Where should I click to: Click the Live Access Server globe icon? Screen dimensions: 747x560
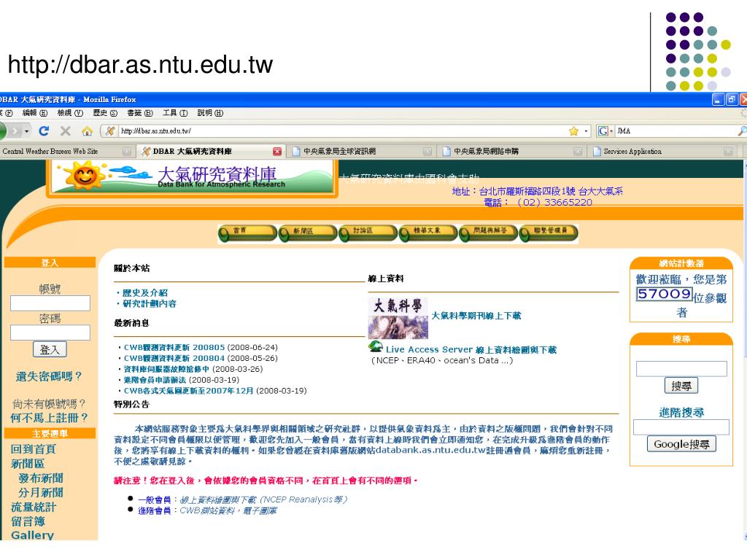click(x=376, y=346)
